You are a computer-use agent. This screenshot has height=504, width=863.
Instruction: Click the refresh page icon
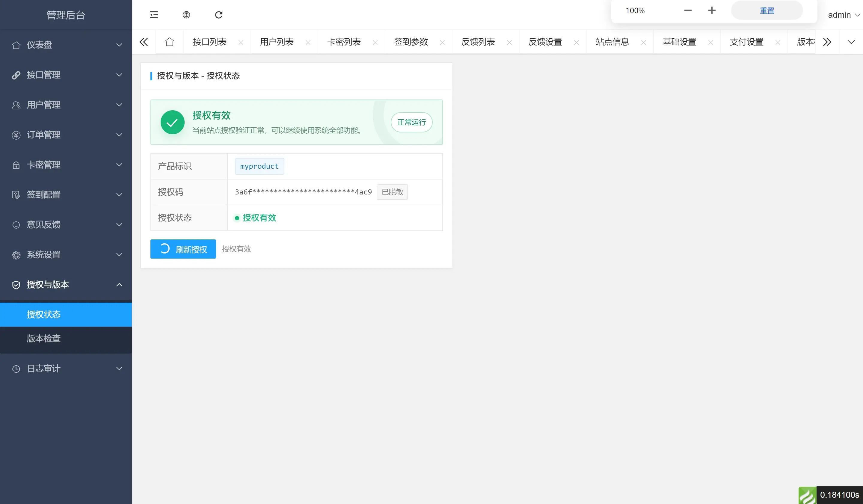point(219,15)
